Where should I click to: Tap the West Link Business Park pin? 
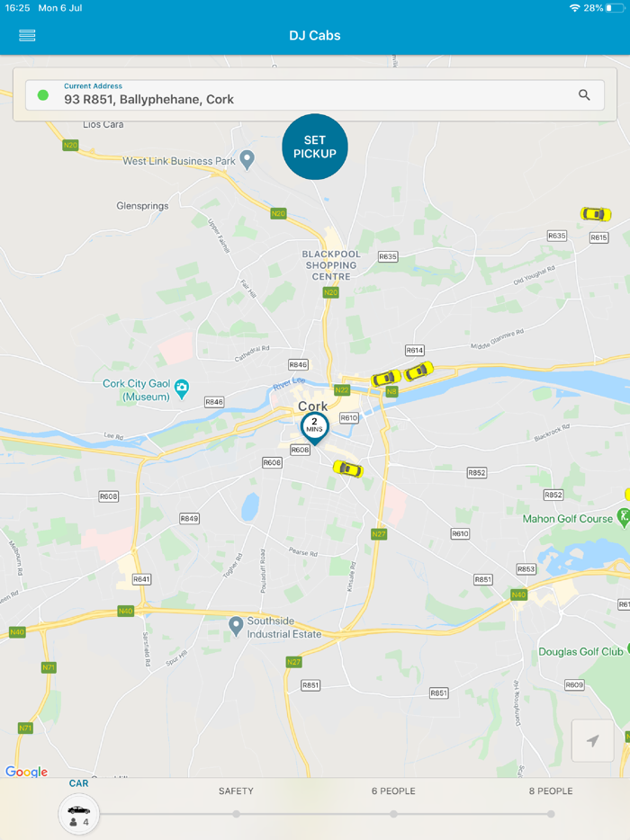[247, 160]
